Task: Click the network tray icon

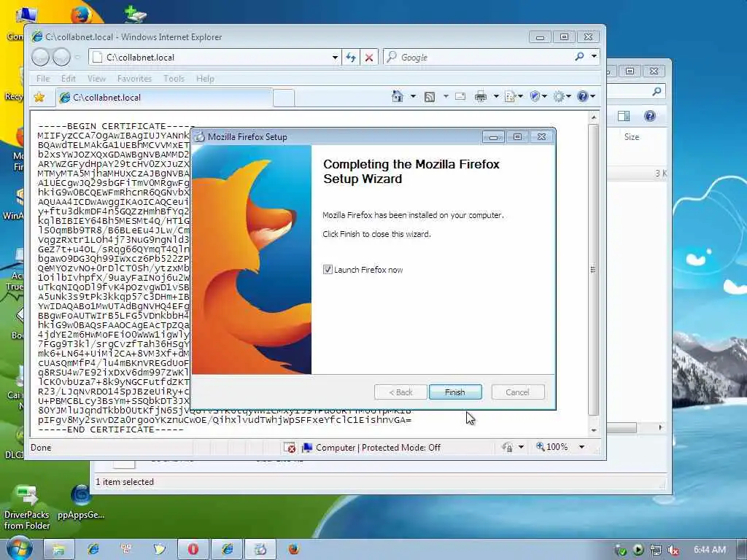Action: point(656,550)
